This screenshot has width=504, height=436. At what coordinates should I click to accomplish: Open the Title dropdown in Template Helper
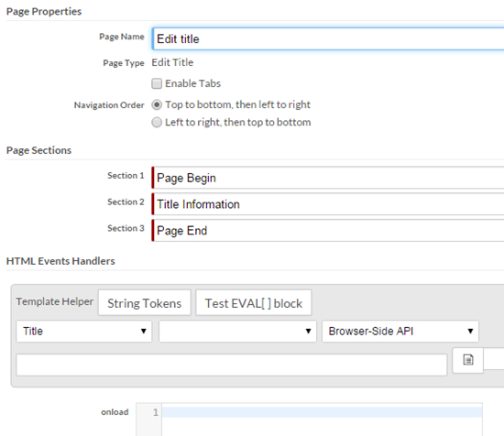pos(84,332)
